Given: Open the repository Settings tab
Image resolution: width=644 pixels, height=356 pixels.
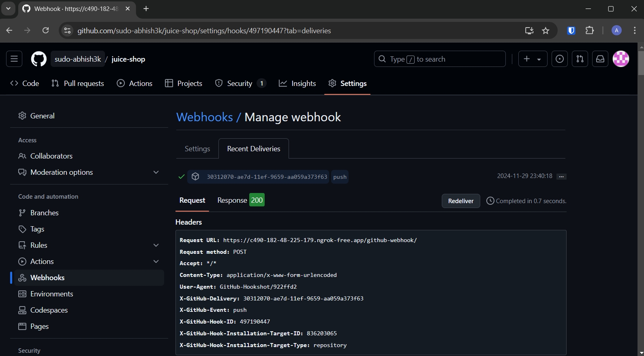Looking at the screenshot, I should click(x=347, y=84).
